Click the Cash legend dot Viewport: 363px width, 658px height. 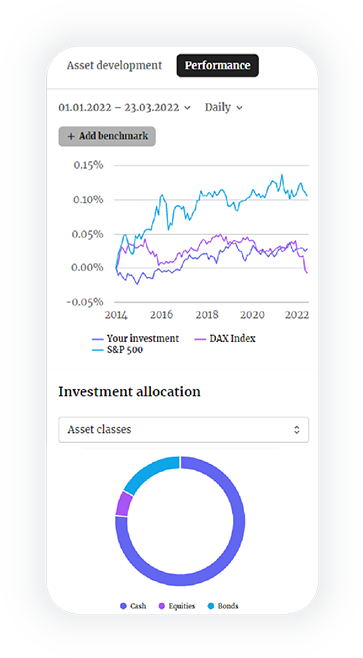click(x=123, y=606)
